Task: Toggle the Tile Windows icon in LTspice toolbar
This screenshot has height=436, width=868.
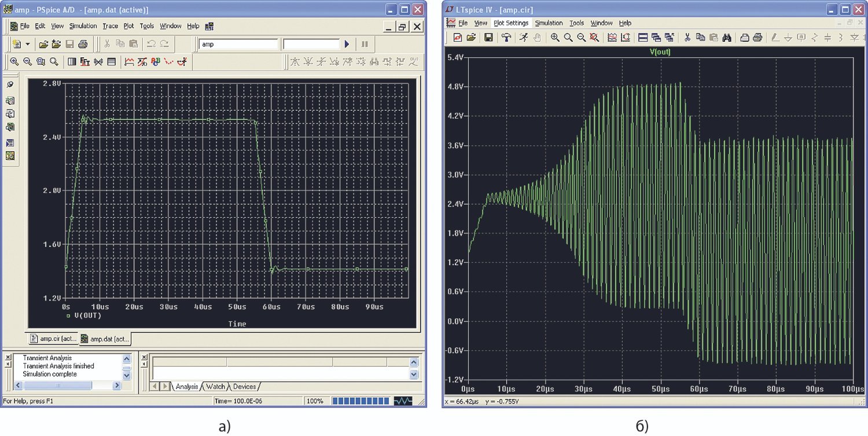Action: (x=643, y=38)
